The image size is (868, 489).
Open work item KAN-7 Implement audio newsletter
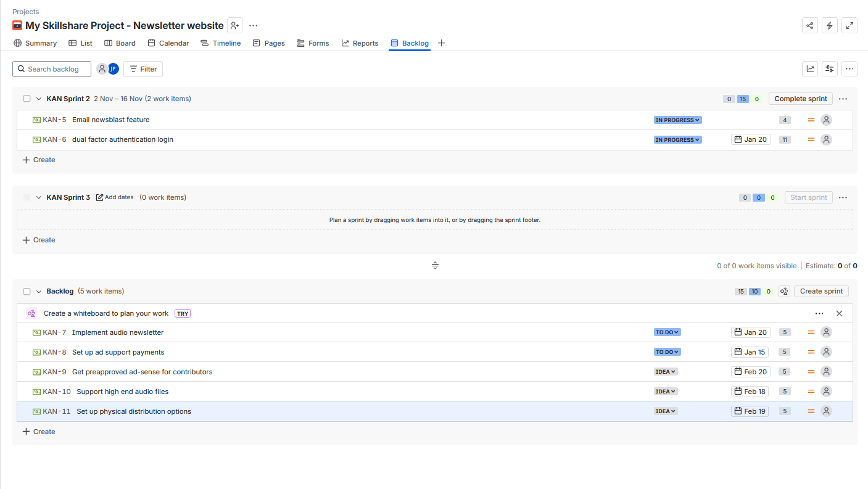point(117,332)
